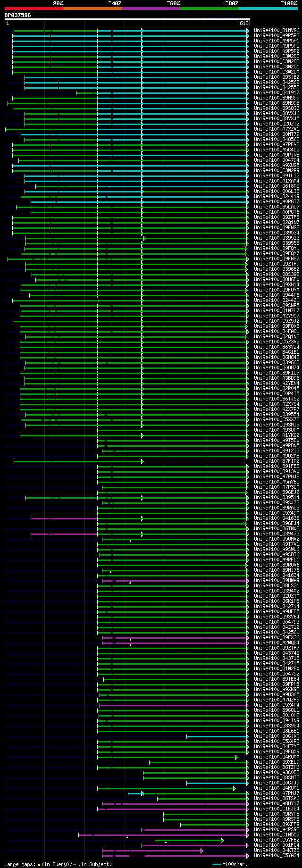The image size is (302, 868).
Task: Select the UniRef100_A9SUP0 label
Action: [x=277, y=430]
